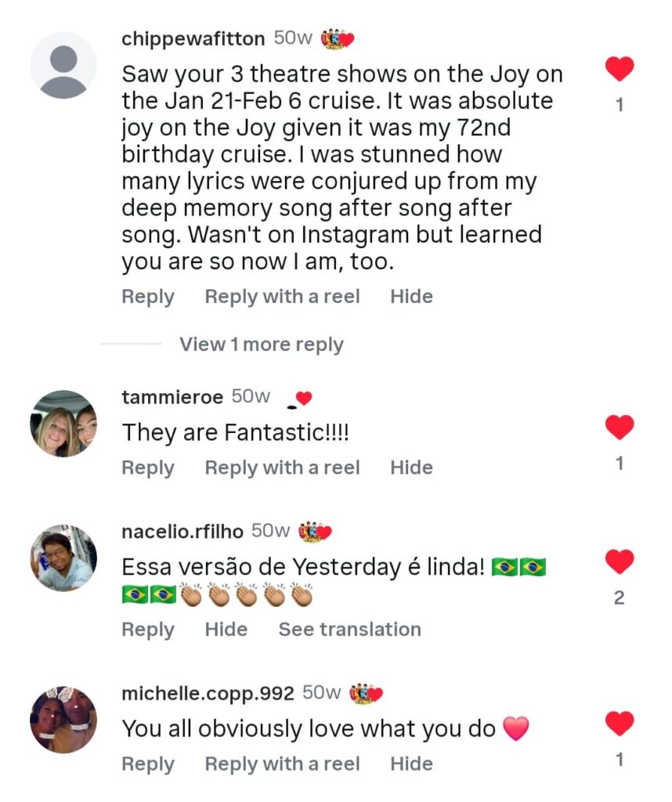The height and width of the screenshot is (802, 672).
Task: Toggle like on nacelio.rfilho's comment
Action: pyautogui.click(x=620, y=562)
